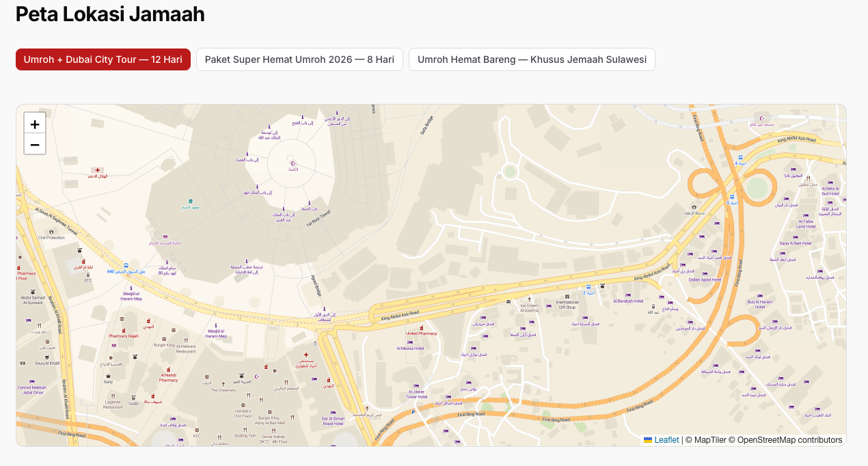
Task: Click the Doner Kebab DK72 marker icon
Action: pyautogui.click(x=273, y=429)
